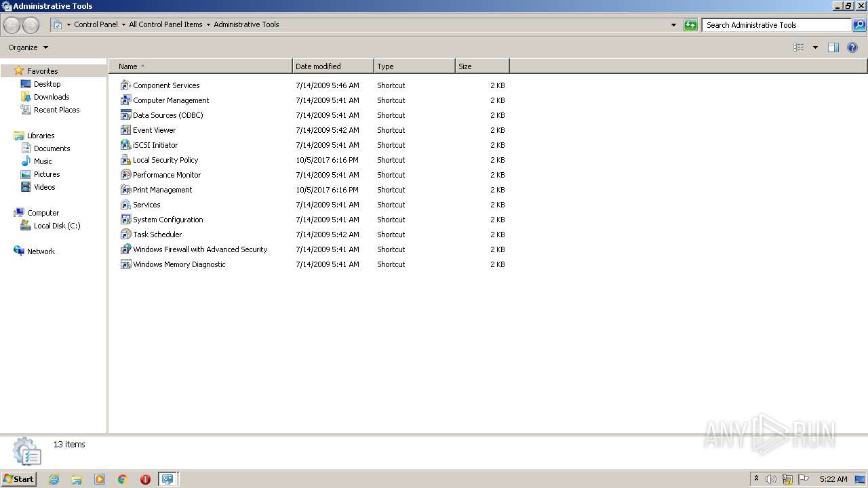Image resolution: width=868 pixels, height=488 pixels.
Task: Select Favorites in the navigation pane
Action: pyautogui.click(x=42, y=71)
